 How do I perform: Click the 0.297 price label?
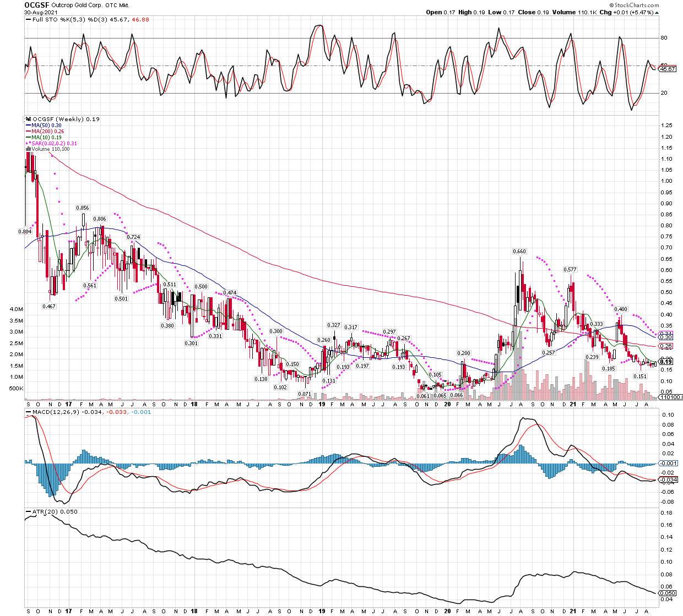(x=389, y=332)
